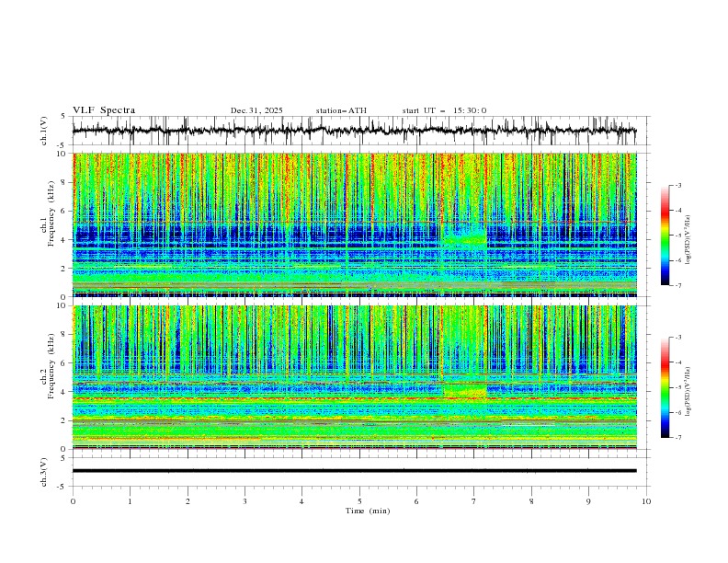Viewport: 728px width, 563px height.
Task: Click the time axis tick label "8"
Action: 531,501
